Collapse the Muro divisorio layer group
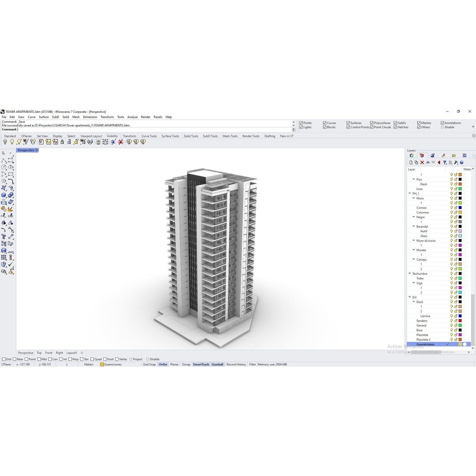Viewport: 476px width, 476px height. point(413,241)
